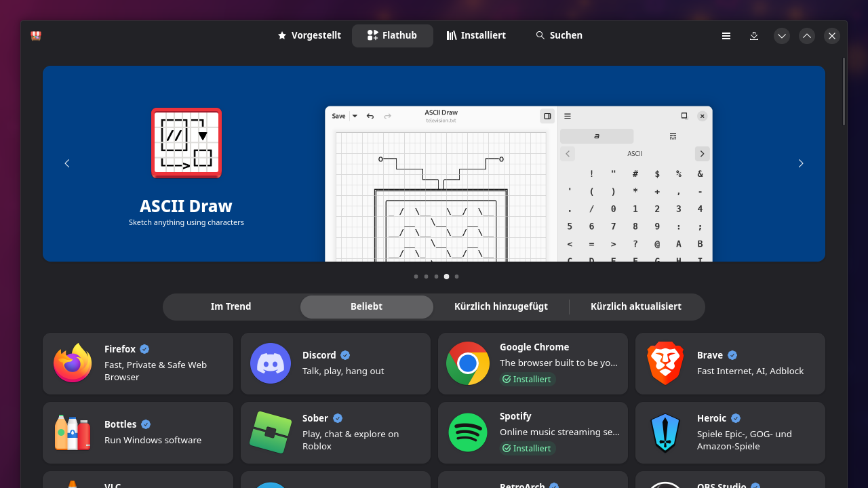
Task: Select the Bottles app icon
Action: (73, 432)
